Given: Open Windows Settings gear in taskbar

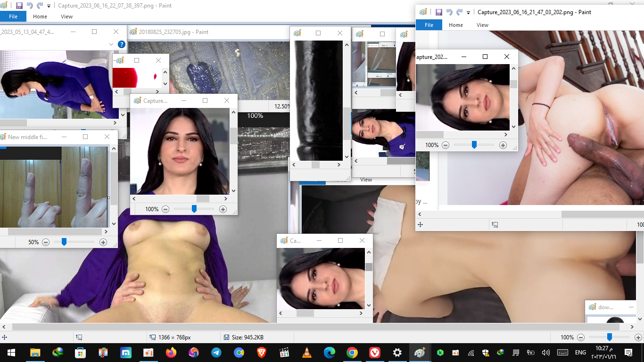Looking at the screenshot, I should click(x=397, y=352).
